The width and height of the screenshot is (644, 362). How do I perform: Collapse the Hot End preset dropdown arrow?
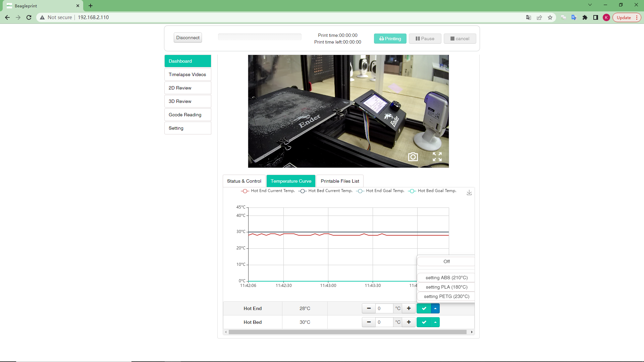[x=435, y=308]
